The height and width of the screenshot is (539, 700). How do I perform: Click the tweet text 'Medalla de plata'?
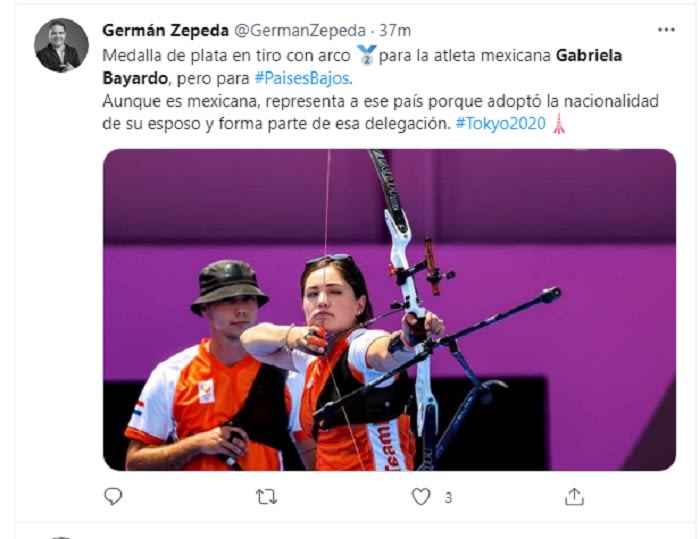(x=158, y=56)
